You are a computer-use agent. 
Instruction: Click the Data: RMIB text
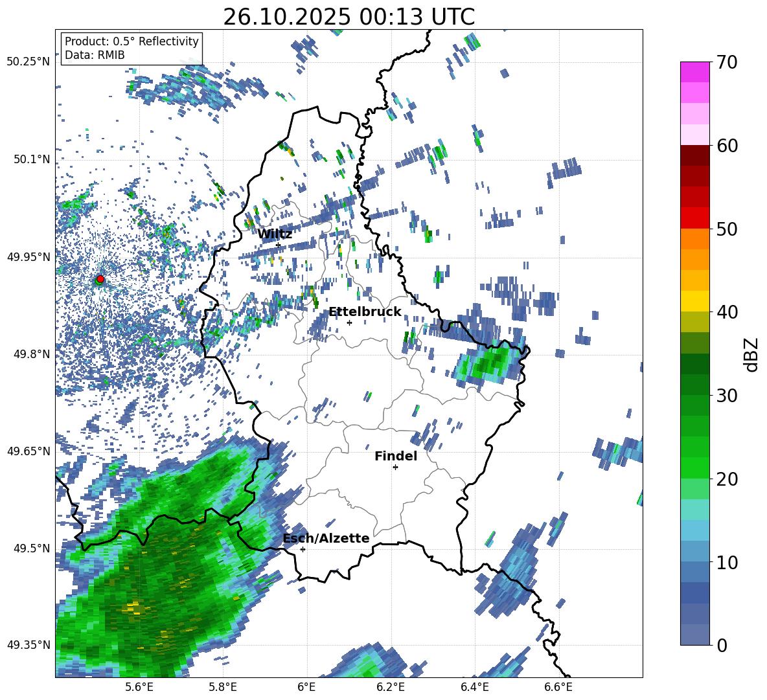click(x=95, y=55)
